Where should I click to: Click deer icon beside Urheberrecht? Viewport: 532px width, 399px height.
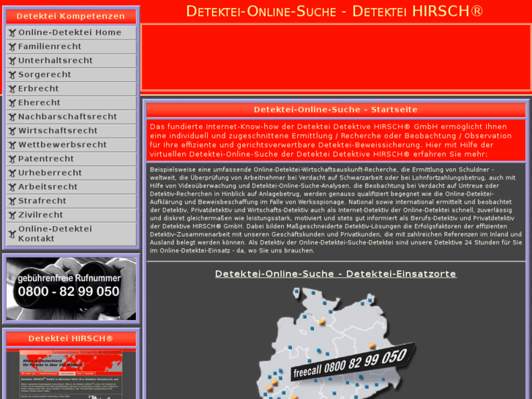click(12, 174)
